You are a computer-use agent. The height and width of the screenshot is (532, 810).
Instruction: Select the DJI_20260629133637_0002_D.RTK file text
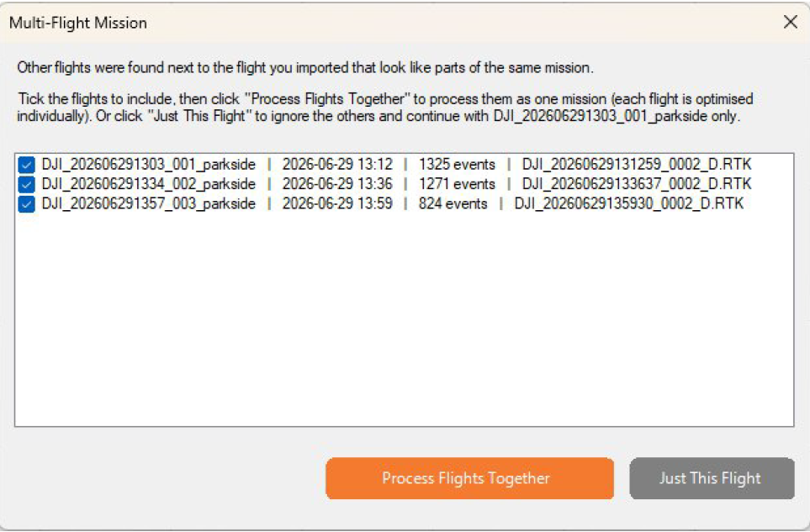point(637,184)
